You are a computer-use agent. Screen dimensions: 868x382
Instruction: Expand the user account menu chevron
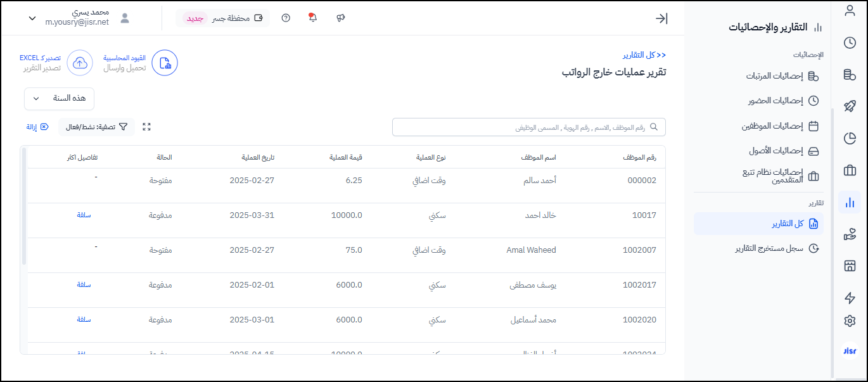[32, 18]
